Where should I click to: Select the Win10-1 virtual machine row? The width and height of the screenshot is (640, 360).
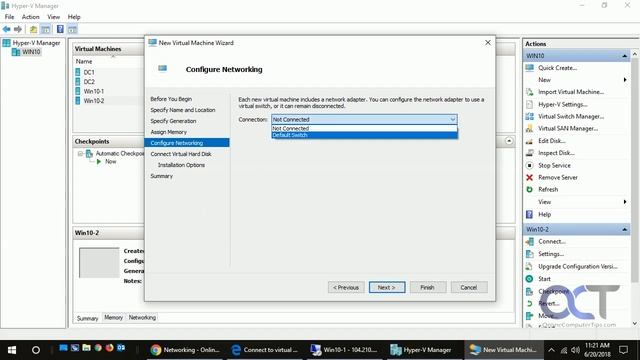pos(108,91)
